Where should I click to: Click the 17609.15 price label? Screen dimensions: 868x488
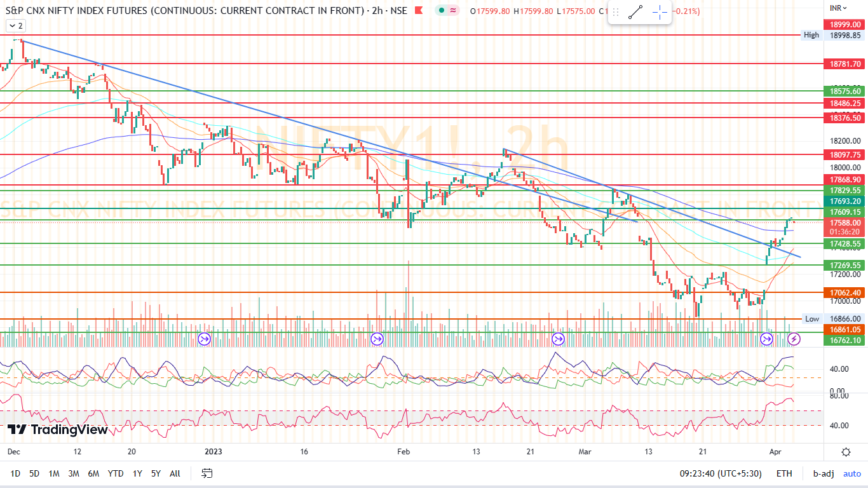844,212
